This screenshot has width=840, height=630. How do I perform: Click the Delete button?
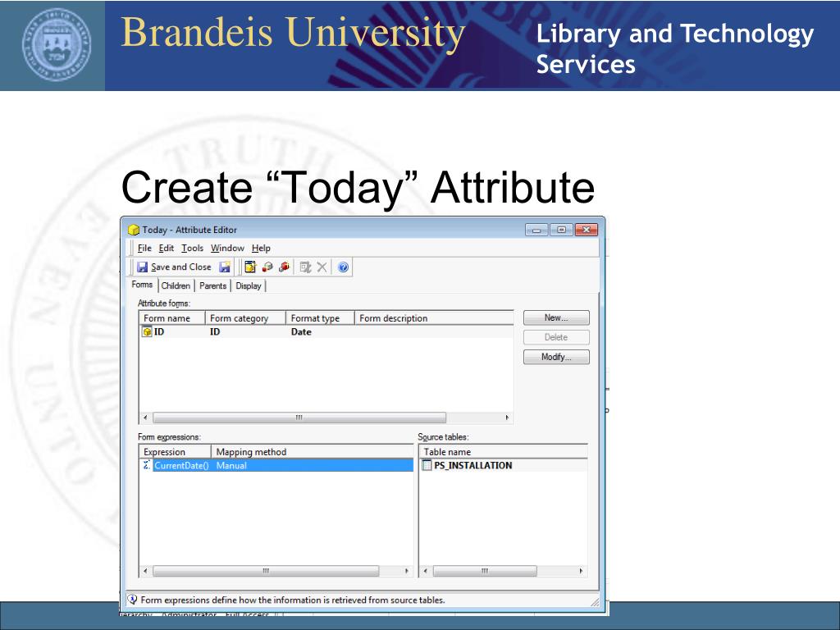click(x=556, y=337)
